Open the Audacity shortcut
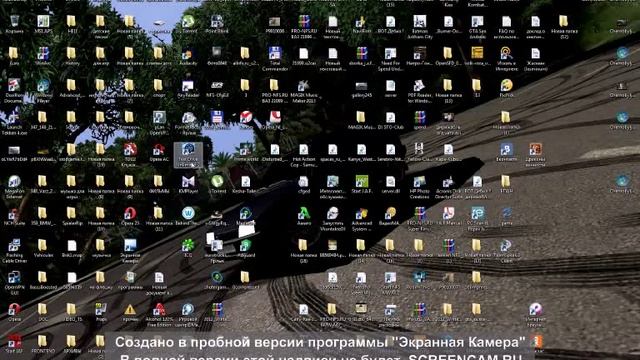 click(188, 56)
